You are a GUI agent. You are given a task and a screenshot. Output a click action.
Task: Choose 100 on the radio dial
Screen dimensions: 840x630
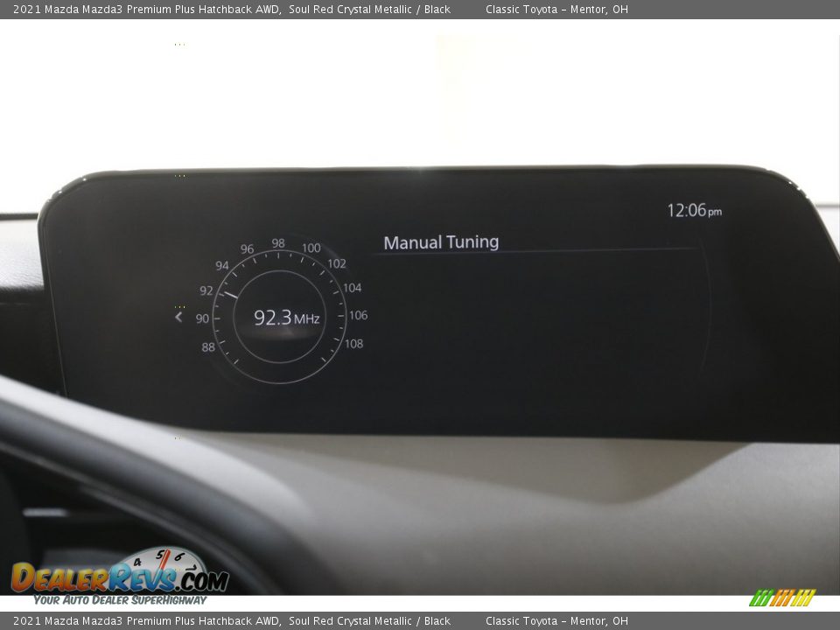311,248
